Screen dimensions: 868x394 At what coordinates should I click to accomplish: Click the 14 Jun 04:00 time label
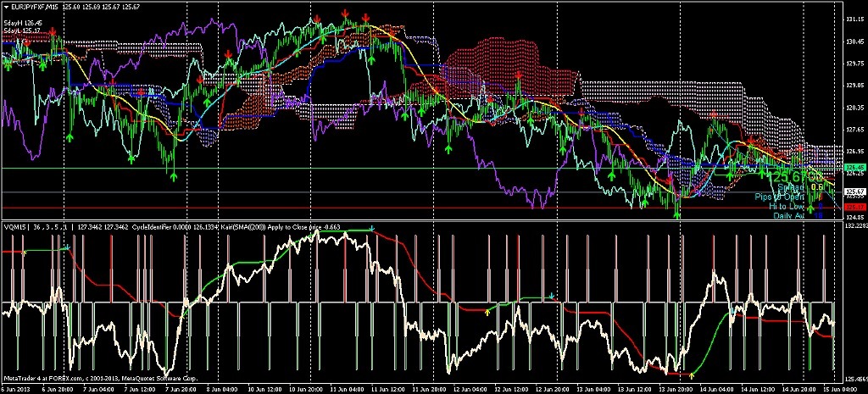tap(717, 390)
